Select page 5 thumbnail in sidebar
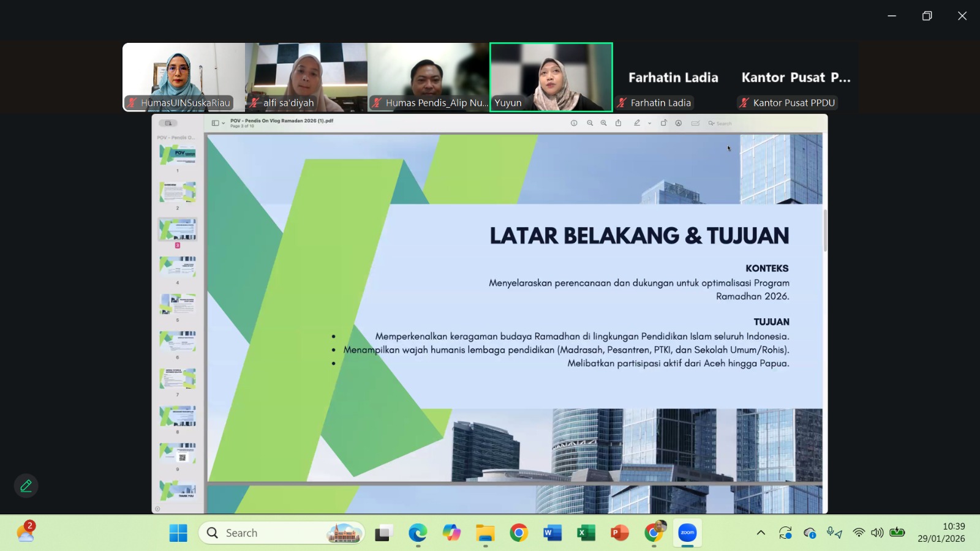980x551 pixels. point(178,304)
